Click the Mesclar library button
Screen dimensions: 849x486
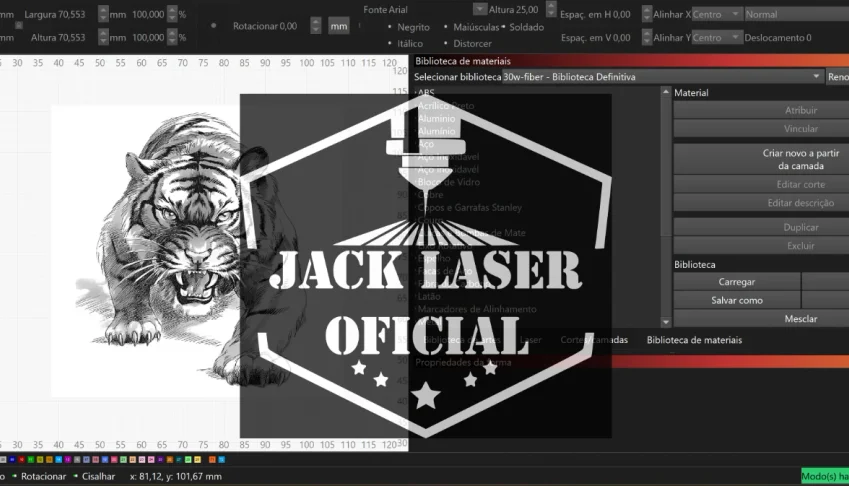tap(761, 319)
